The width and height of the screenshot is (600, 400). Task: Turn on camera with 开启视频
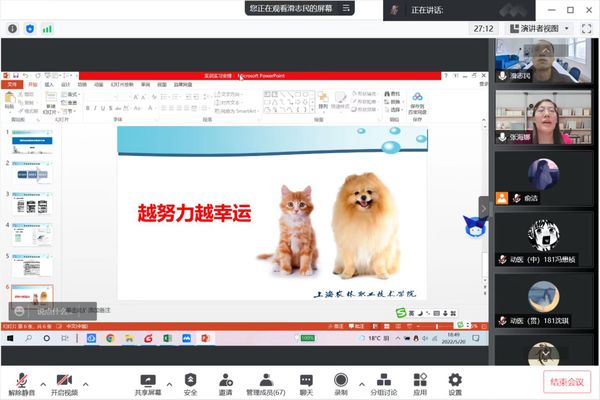pos(65,383)
